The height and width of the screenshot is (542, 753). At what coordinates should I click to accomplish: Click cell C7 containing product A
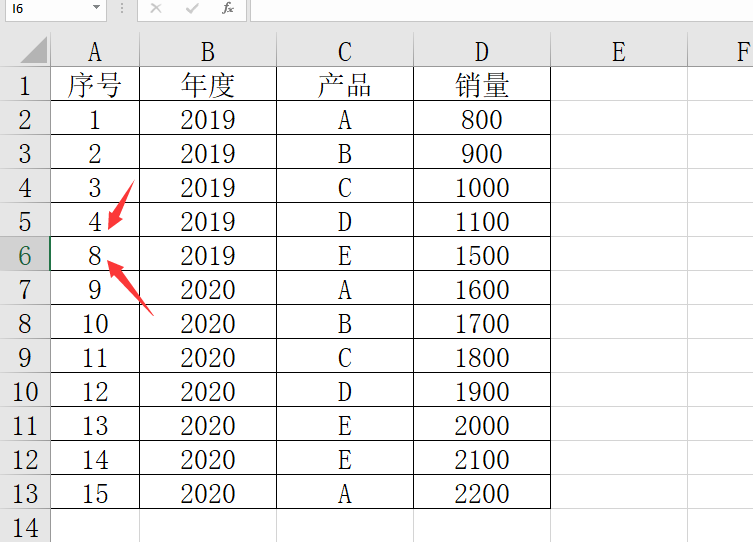tap(345, 289)
